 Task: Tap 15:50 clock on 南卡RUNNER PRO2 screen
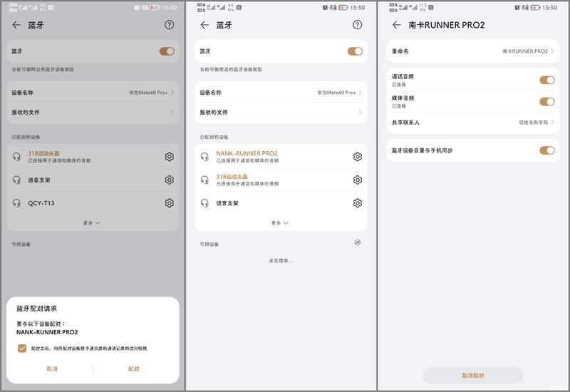[x=549, y=7]
